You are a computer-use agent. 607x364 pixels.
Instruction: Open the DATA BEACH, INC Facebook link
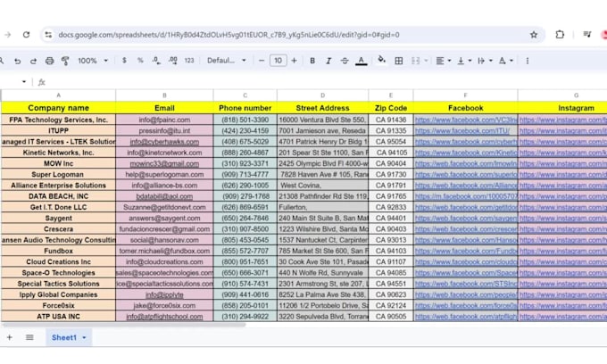[466, 196]
